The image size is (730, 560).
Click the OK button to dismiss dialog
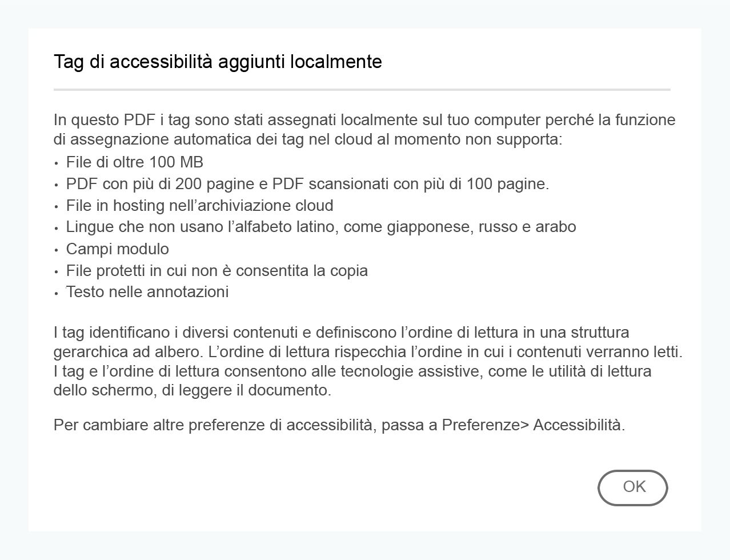(x=632, y=487)
